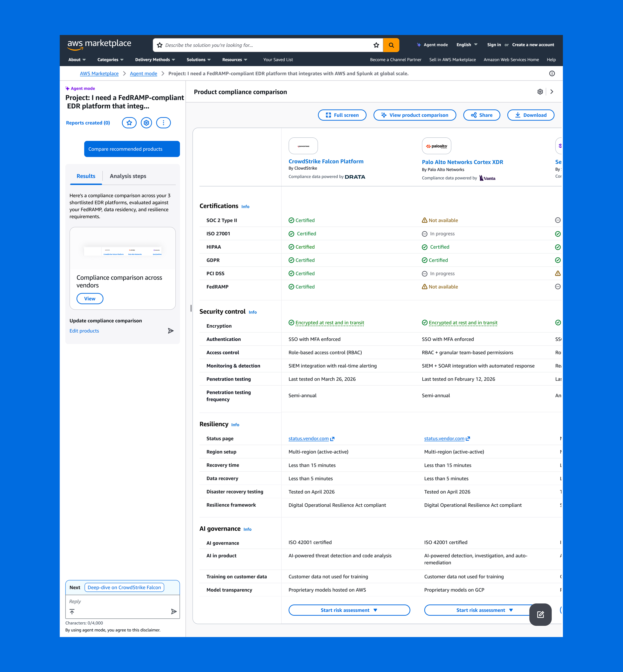The width and height of the screenshot is (623, 672).
Task: Click Reports created (0) link
Action: pyautogui.click(x=88, y=123)
